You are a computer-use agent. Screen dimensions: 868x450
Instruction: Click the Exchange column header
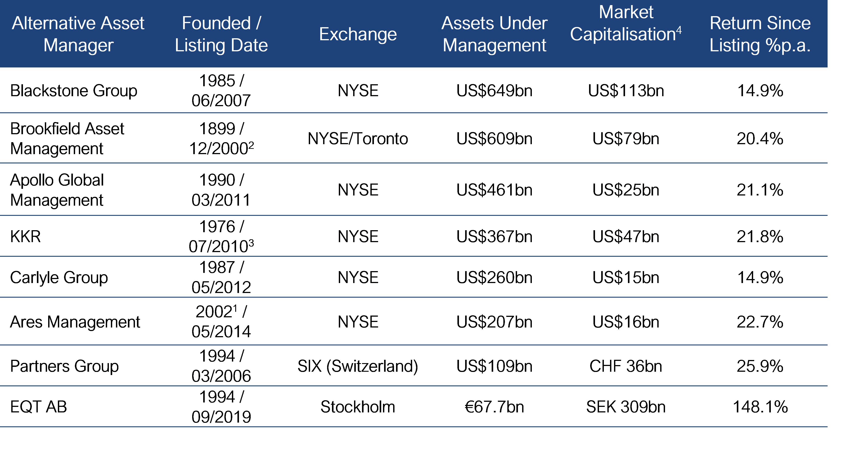358,34
